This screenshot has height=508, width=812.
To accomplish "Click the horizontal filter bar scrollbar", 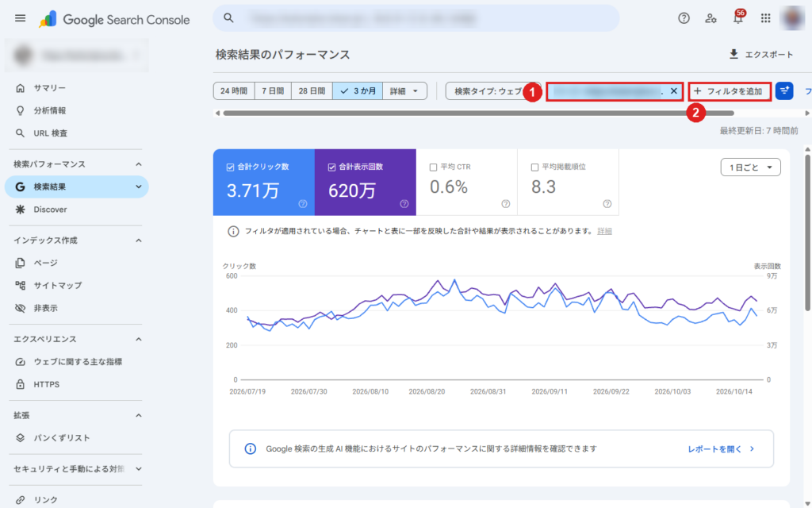I will pos(478,113).
